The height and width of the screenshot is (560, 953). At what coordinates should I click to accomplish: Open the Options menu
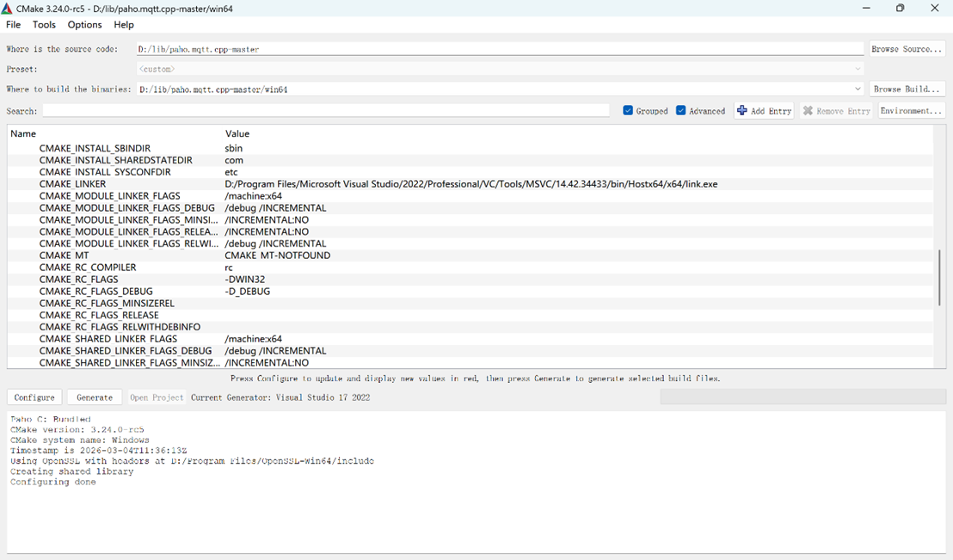pos(84,24)
